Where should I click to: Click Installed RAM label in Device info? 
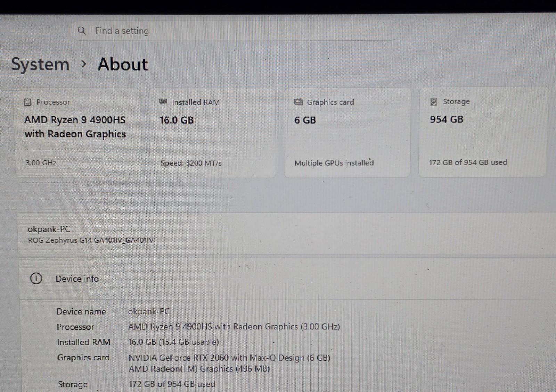[84, 342]
